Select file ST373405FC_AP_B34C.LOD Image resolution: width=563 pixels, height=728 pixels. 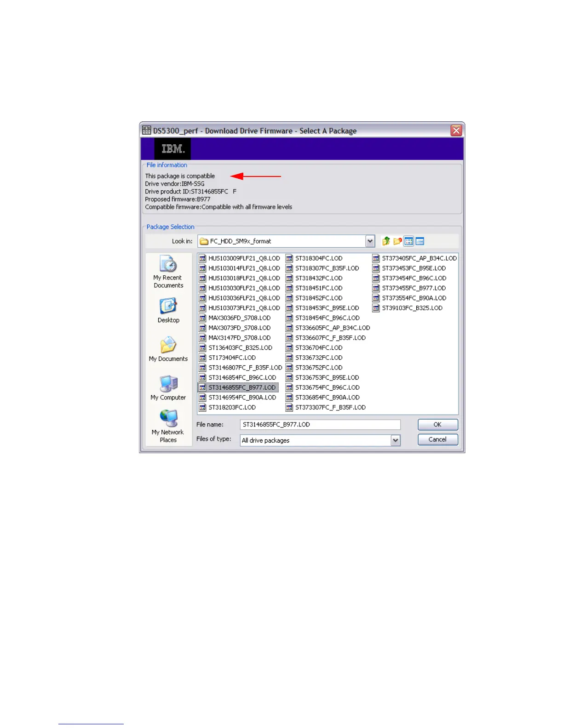pos(415,258)
